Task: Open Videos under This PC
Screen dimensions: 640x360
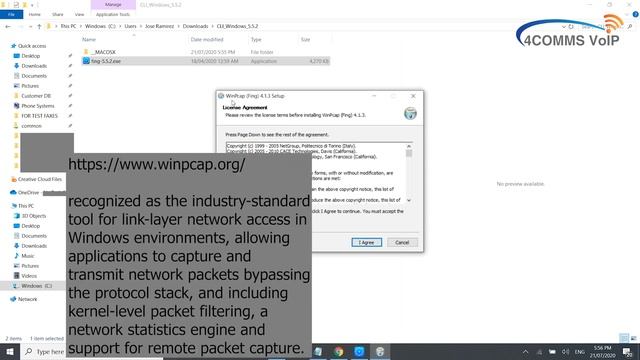Action: click(x=29, y=276)
